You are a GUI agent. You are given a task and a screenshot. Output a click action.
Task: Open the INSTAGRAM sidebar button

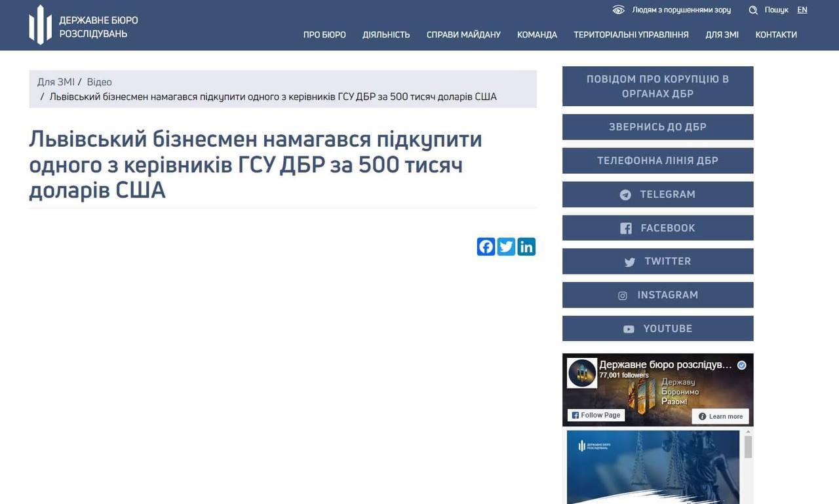point(657,295)
